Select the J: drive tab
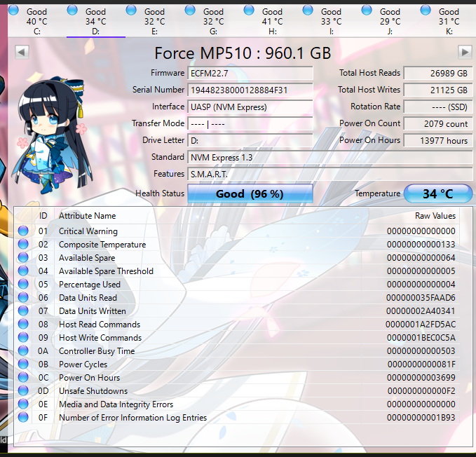The image size is (476, 457). pos(390,20)
